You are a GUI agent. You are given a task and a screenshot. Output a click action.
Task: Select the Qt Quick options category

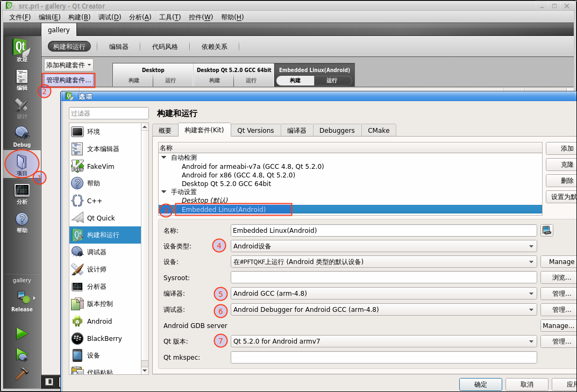coord(105,218)
